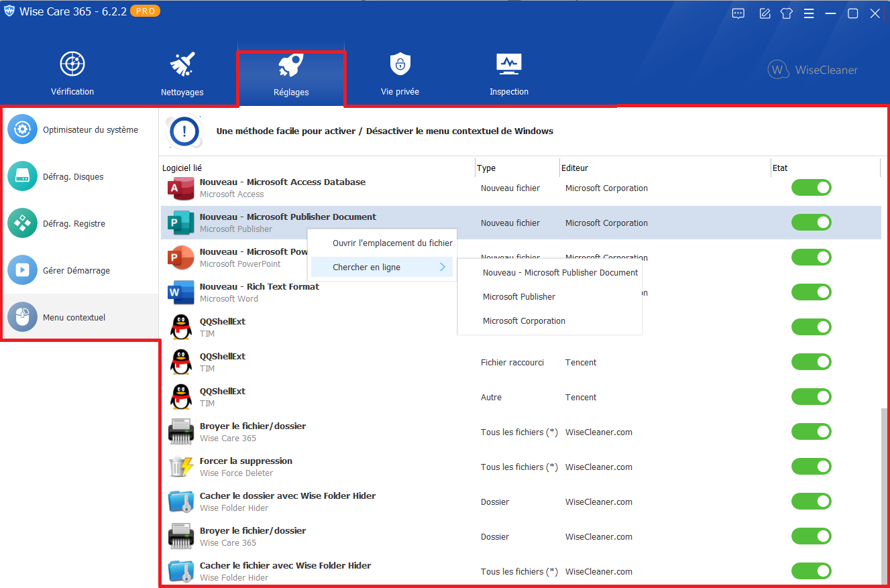Click shredder icon of Broyer Dossier row
890x588 pixels.
point(180,536)
